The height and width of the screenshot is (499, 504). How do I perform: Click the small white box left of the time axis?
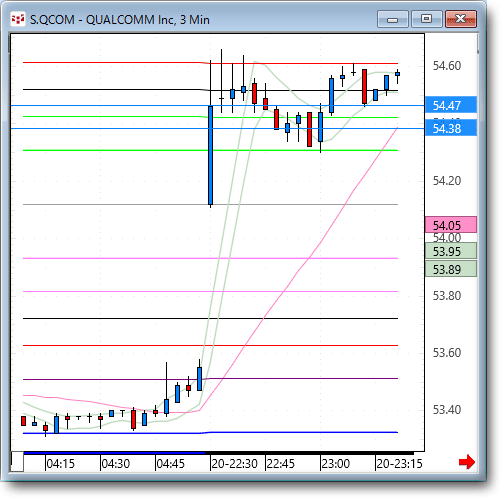point(17,462)
